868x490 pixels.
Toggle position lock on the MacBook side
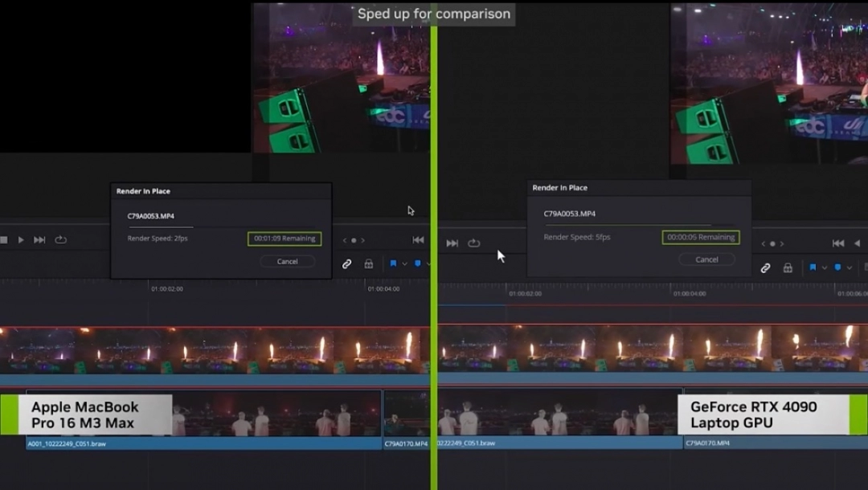point(369,264)
